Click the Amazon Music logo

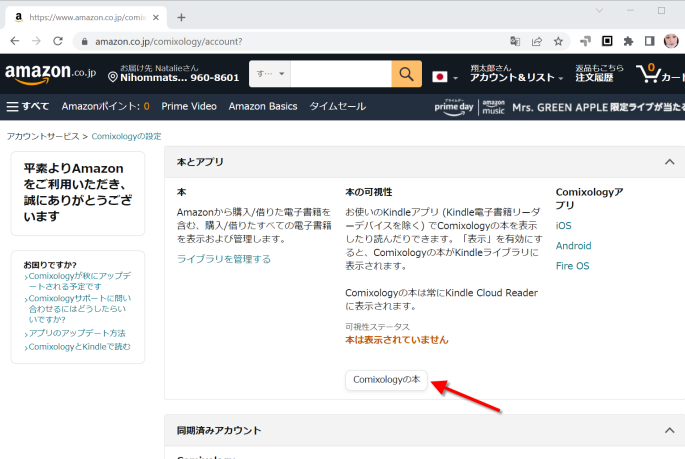[494, 107]
